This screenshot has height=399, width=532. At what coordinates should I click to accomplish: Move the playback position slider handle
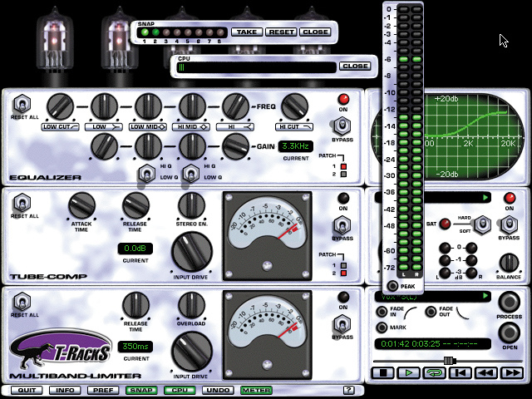450,360
